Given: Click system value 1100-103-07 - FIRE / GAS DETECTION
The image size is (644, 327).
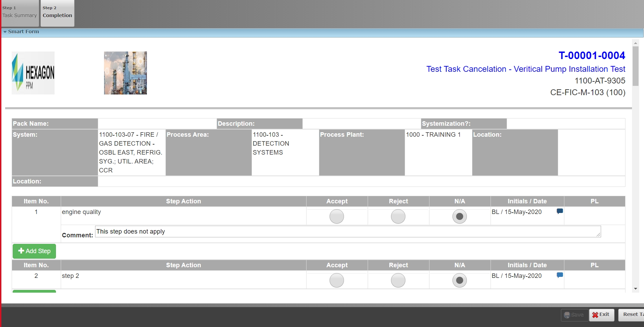Looking at the screenshot, I should click(131, 153).
